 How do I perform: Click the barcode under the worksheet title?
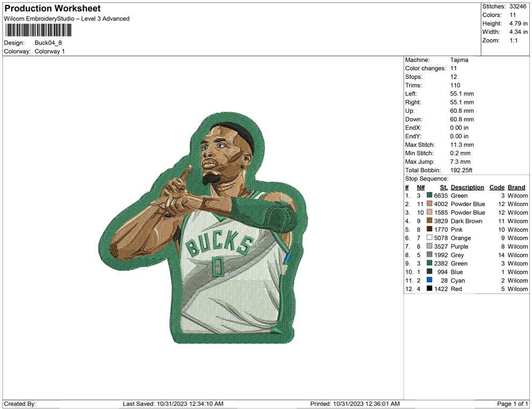(38, 31)
